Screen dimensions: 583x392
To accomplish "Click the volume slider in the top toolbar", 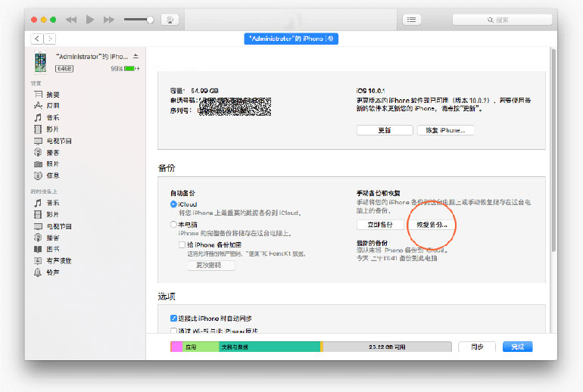I will tap(139, 20).
